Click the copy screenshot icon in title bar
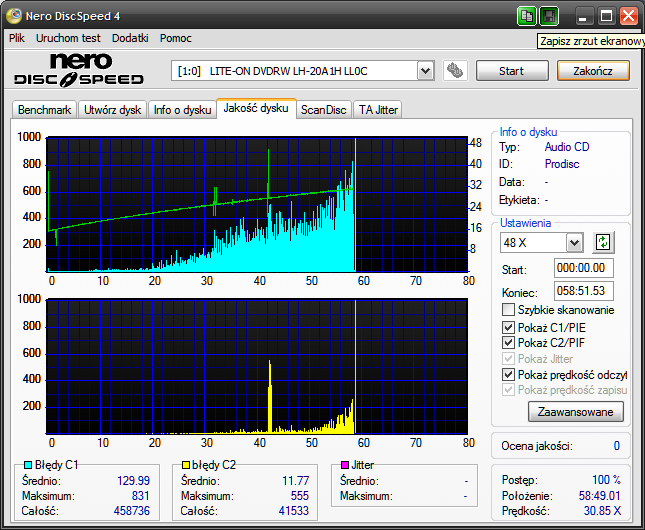645x530 pixels. [527, 16]
